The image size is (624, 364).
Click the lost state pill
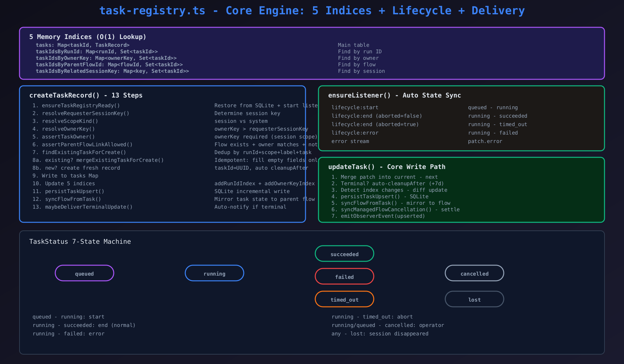[x=474, y=299]
